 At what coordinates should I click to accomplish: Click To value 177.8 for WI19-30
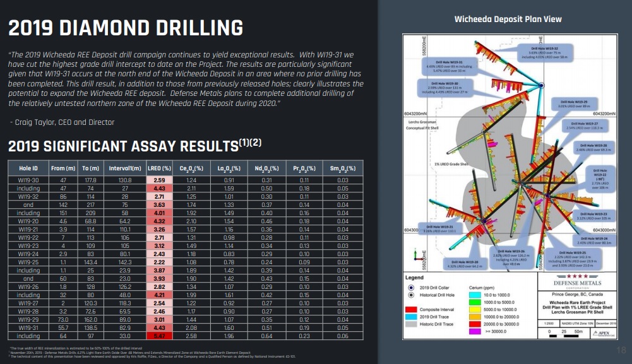[x=91, y=180]
